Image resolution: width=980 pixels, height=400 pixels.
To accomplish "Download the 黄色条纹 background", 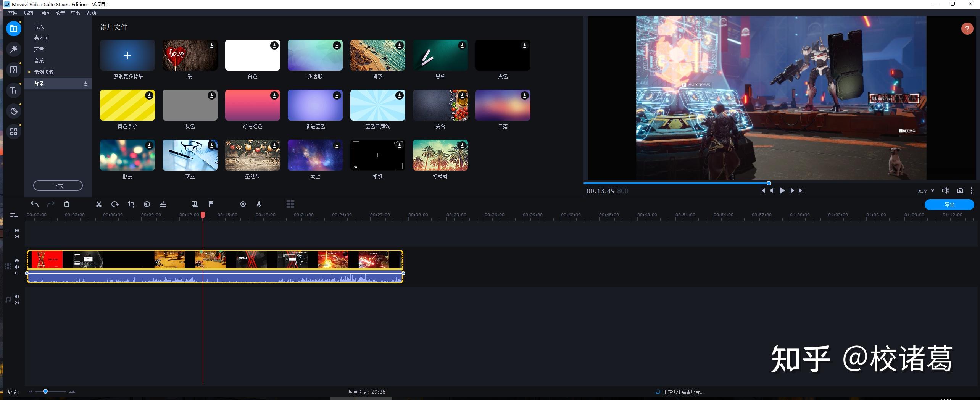I will pos(149,95).
